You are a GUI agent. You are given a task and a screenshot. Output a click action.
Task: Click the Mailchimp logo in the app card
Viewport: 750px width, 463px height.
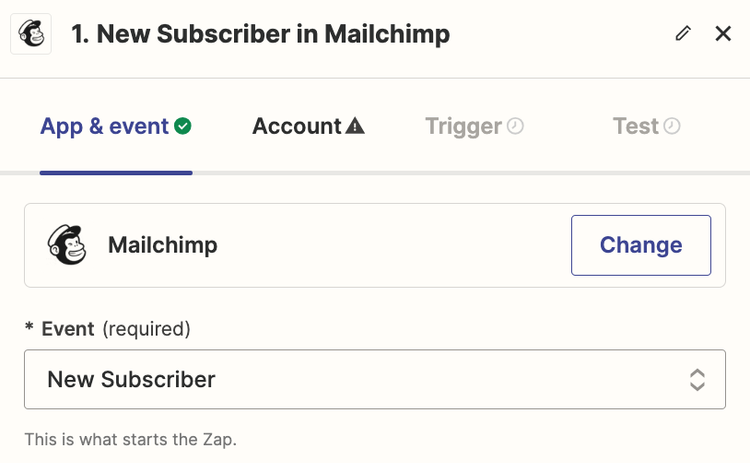tap(68, 245)
